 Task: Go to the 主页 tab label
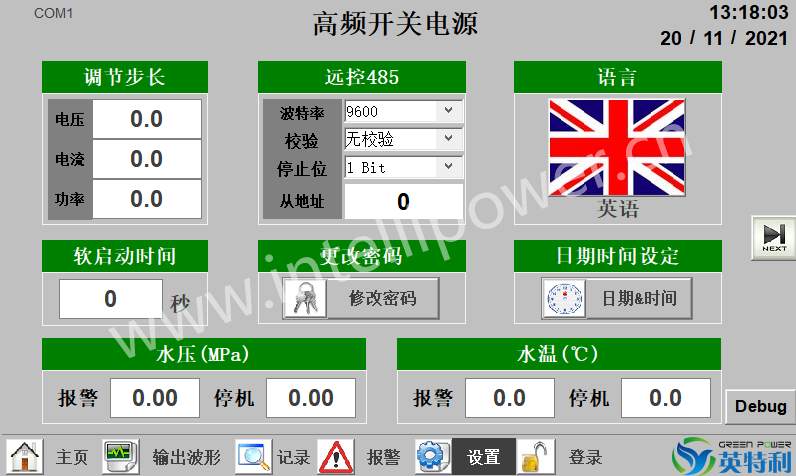tap(72, 457)
